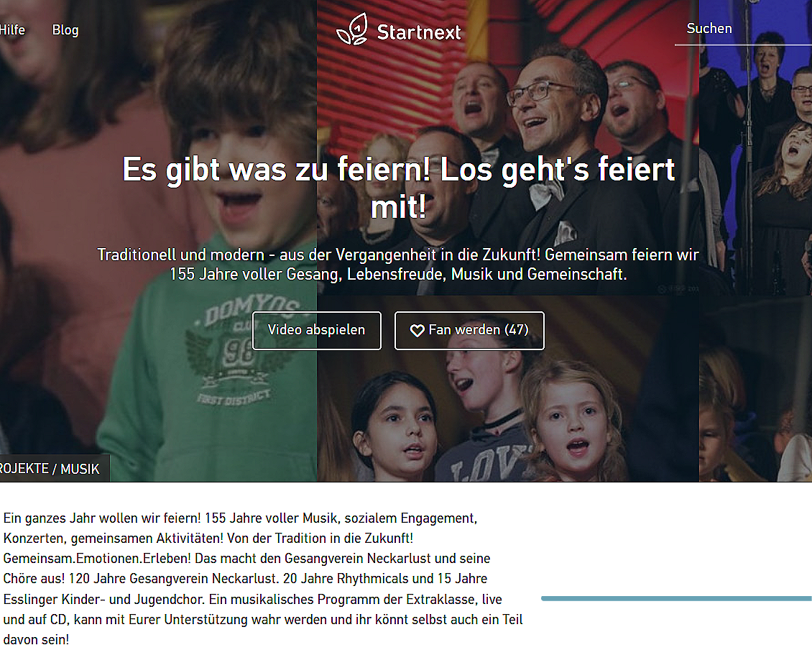Screen dimensions: 812x650
Task: Click the subtitle starting with Traditionell und modern
Action: tap(398, 265)
